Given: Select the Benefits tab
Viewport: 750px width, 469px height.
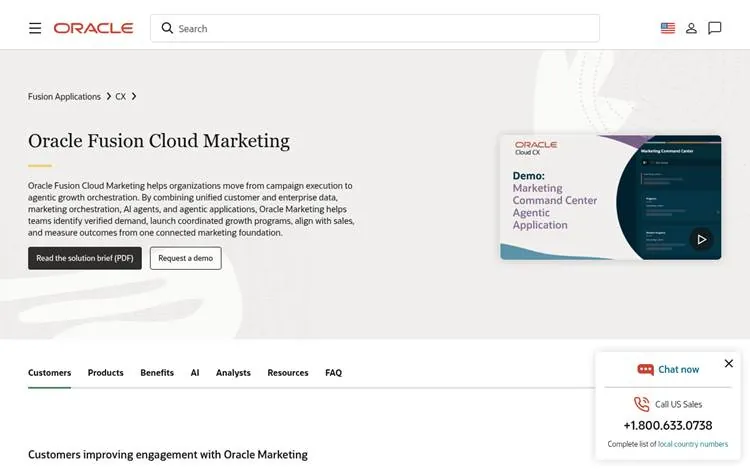Looking at the screenshot, I should (x=157, y=372).
